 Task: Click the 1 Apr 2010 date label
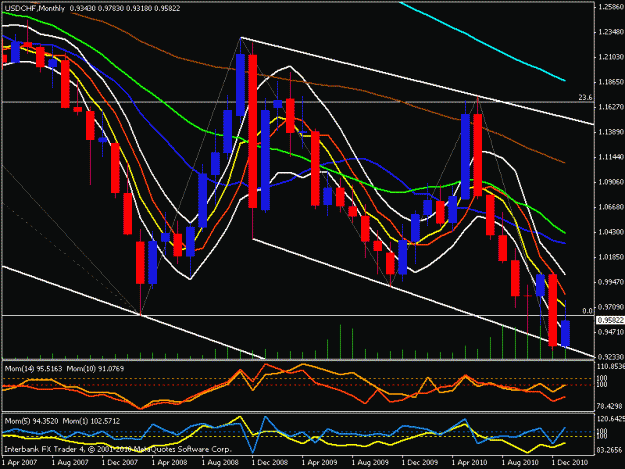coord(470,463)
